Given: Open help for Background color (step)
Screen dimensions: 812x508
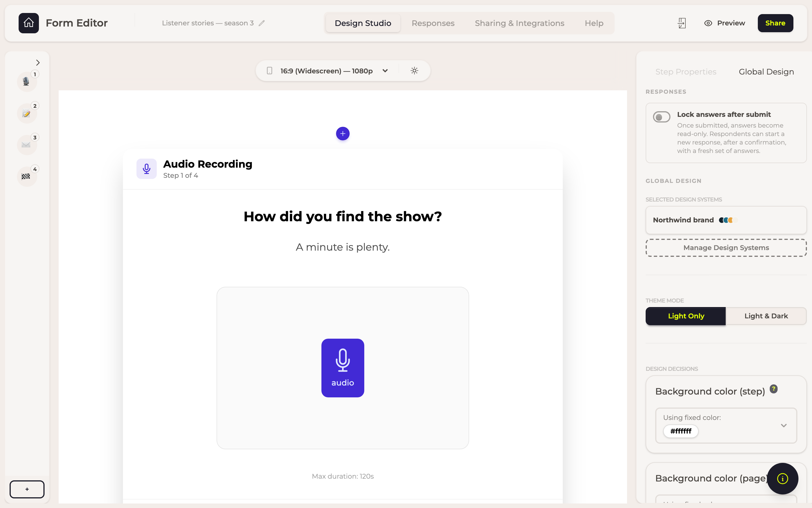Looking at the screenshot, I should 773,389.
